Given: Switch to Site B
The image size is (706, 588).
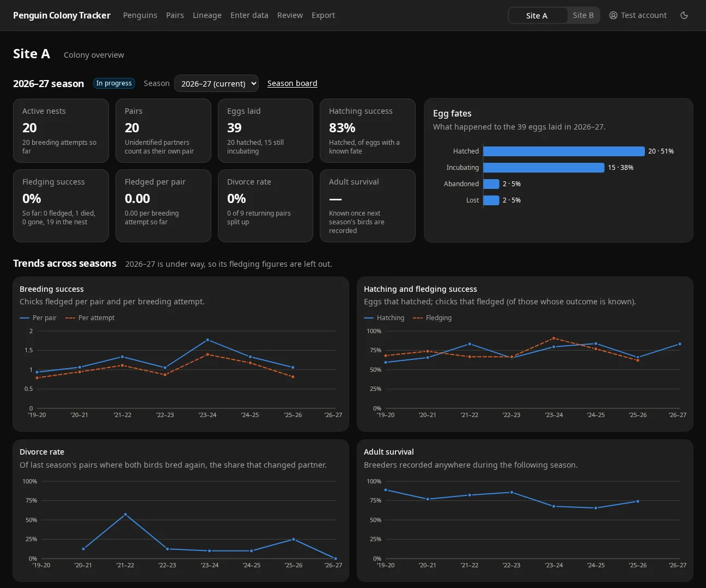Looking at the screenshot, I should click(583, 15).
